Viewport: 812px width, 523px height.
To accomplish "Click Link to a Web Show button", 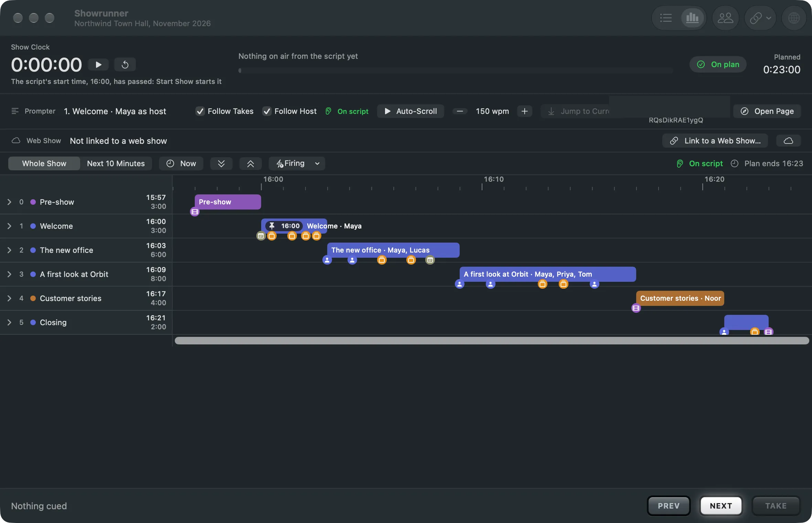I will tap(715, 141).
